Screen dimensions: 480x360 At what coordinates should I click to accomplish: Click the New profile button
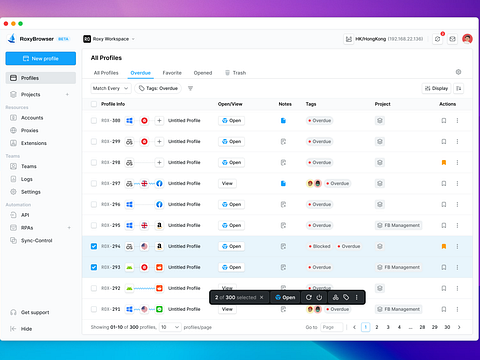click(x=41, y=58)
